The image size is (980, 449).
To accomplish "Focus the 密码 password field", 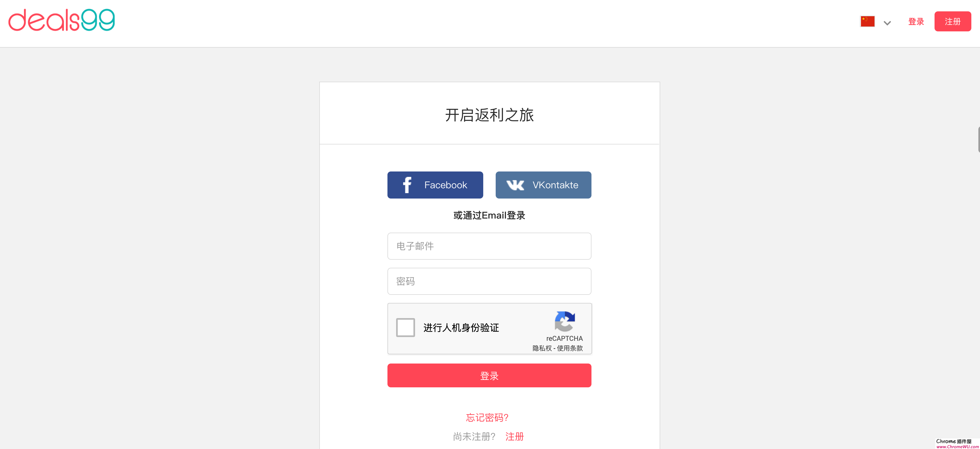I will coord(489,281).
